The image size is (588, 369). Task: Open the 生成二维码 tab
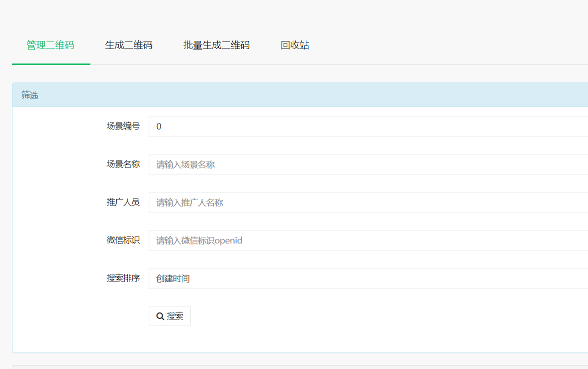(129, 45)
